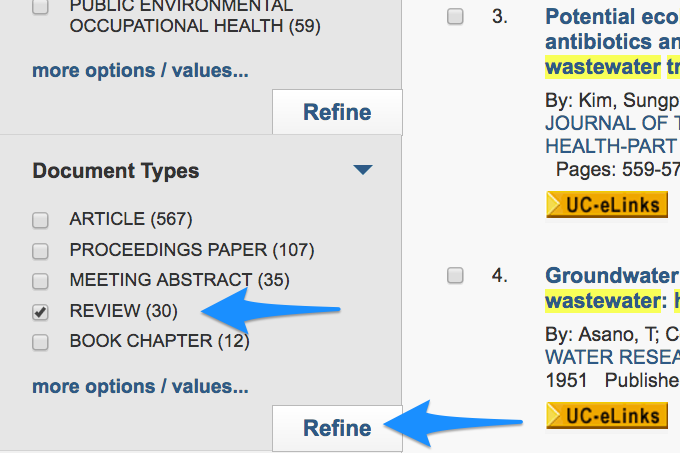Collapse the Document Types section arrow

coord(363,169)
